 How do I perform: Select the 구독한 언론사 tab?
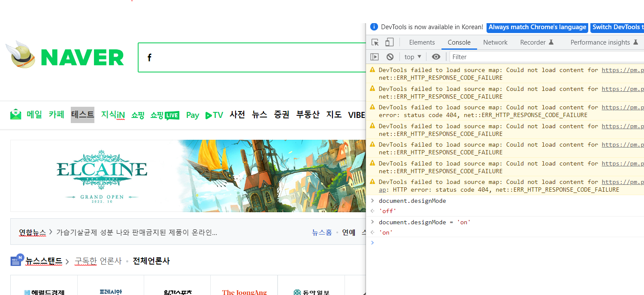[x=98, y=261]
